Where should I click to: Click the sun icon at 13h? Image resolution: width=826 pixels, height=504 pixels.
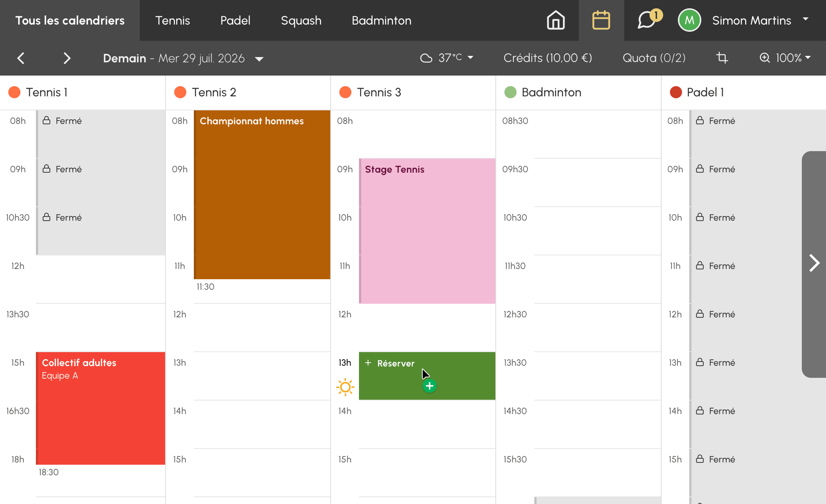point(345,387)
